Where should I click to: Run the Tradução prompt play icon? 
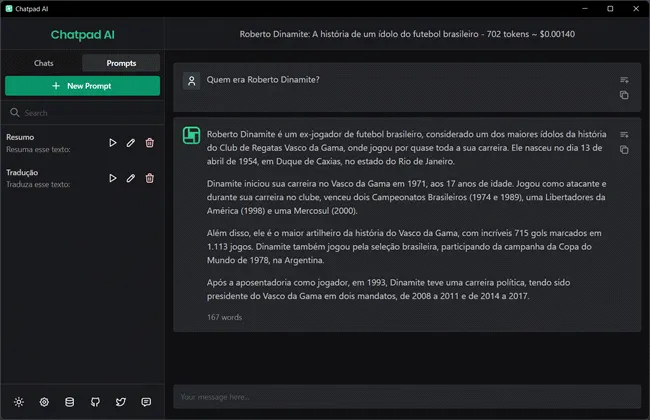coord(112,178)
